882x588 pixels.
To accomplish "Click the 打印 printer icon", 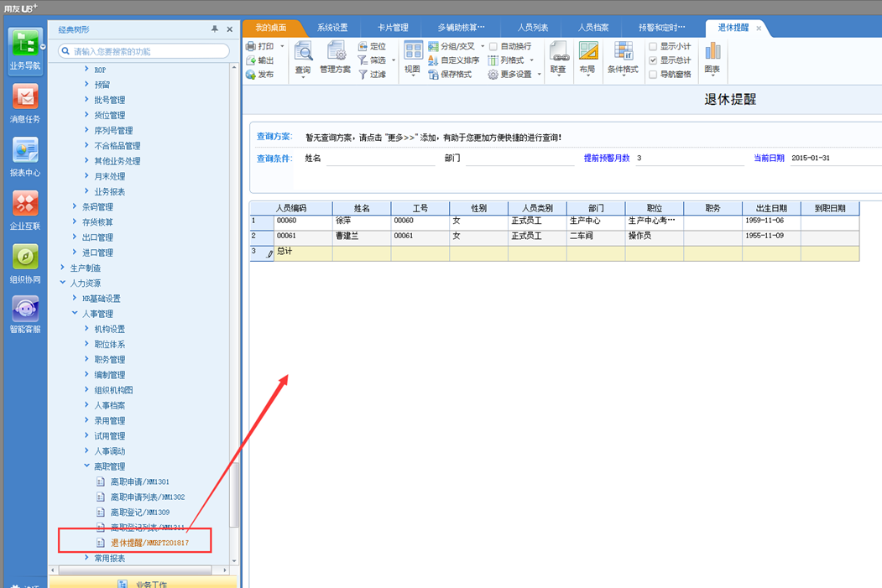I will coord(251,46).
